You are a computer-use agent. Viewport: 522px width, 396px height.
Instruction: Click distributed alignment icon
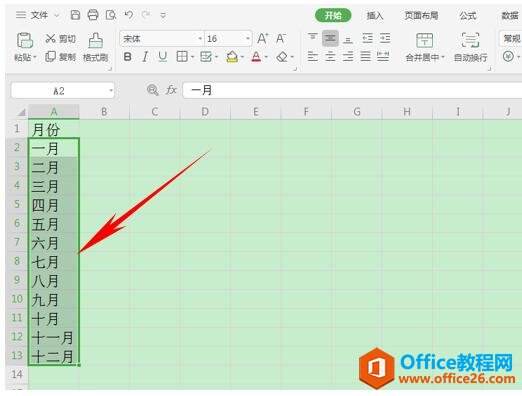coord(383,56)
